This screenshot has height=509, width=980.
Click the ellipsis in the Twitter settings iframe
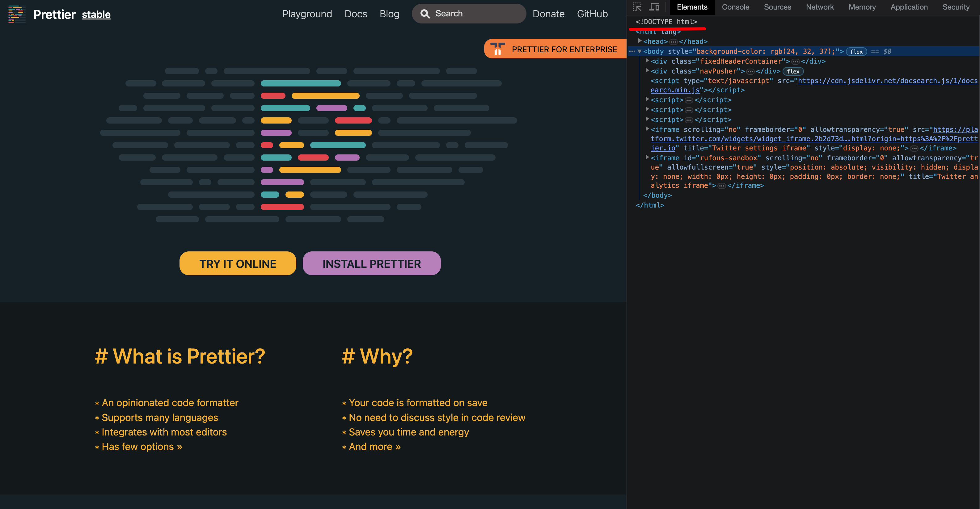tap(914, 148)
